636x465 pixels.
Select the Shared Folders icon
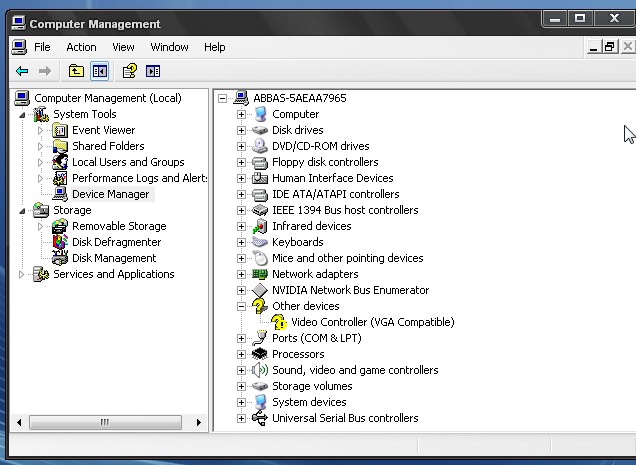click(60, 146)
